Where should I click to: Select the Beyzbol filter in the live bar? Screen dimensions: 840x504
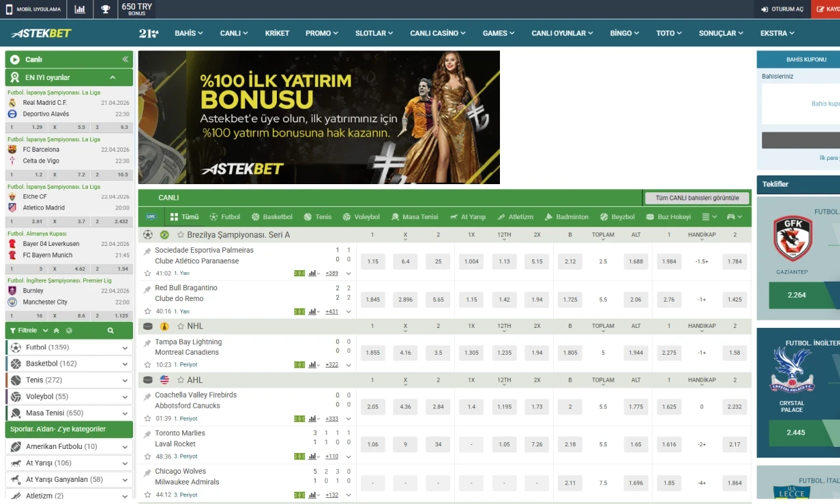(617, 217)
